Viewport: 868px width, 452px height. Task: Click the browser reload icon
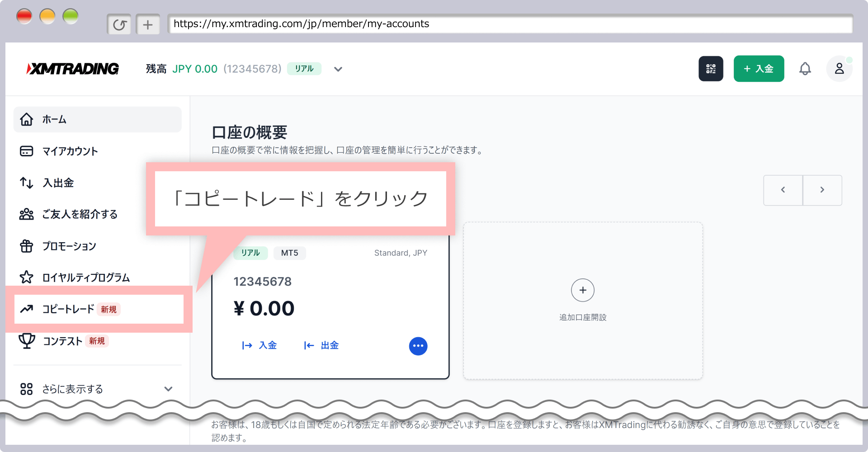[x=119, y=24]
